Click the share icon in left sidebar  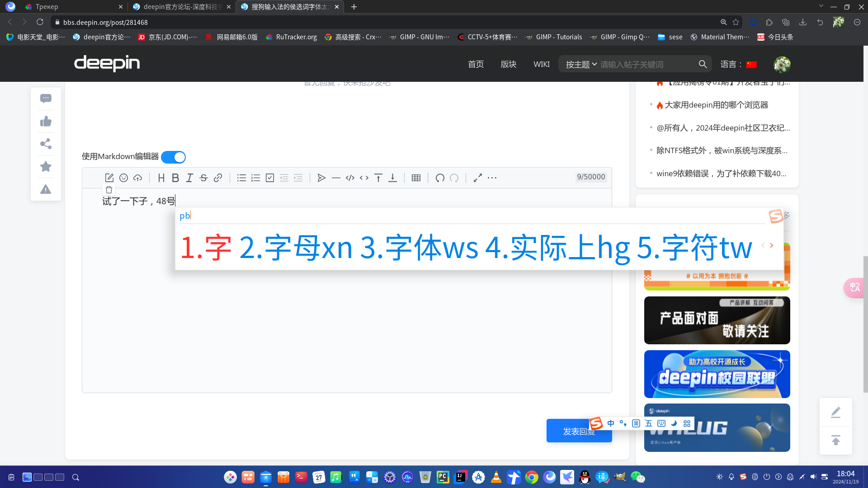(46, 144)
